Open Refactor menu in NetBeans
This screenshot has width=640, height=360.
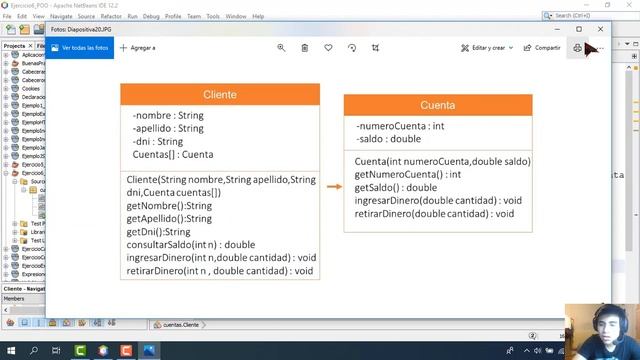click(111, 16)
